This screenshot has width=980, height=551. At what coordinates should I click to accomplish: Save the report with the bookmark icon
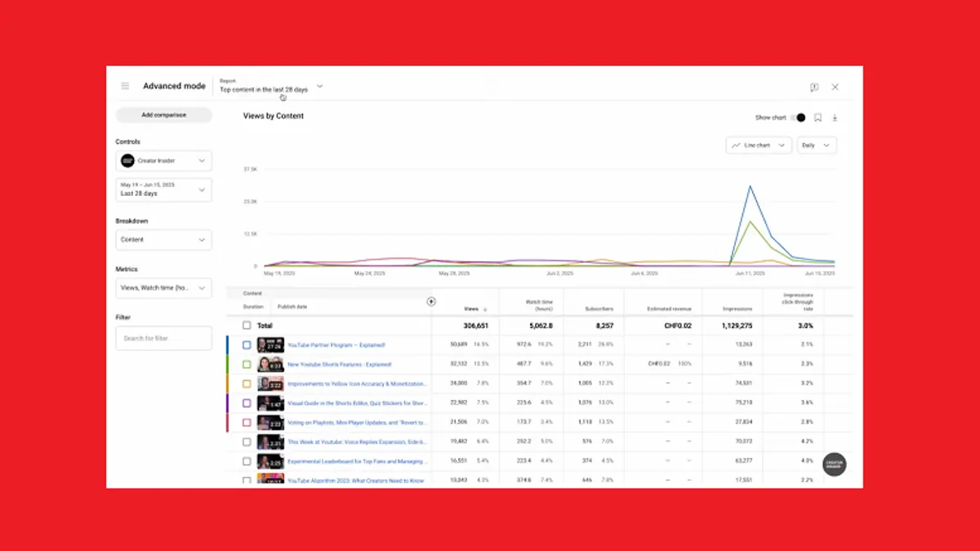point(817,118)
